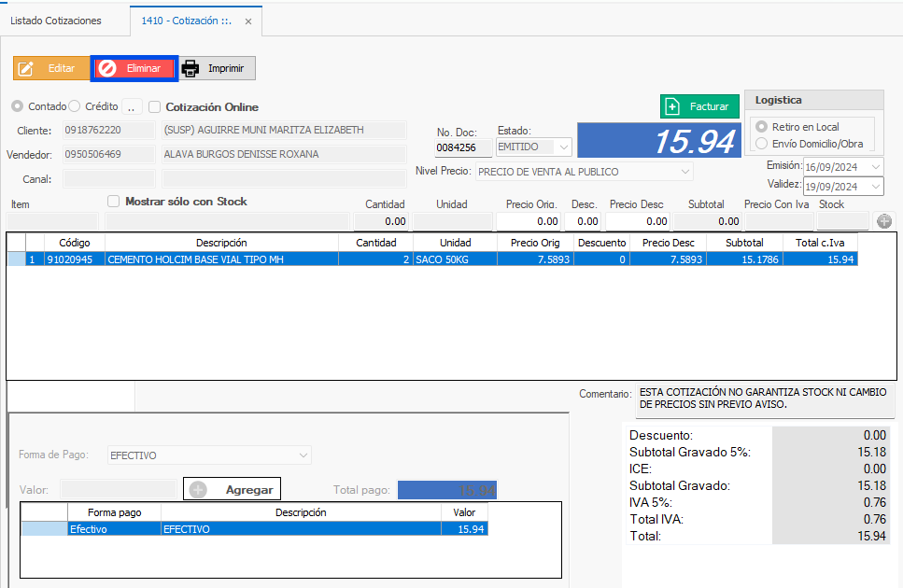Select the Contado radio button
903x588 pixels.
tap(18, 106)
